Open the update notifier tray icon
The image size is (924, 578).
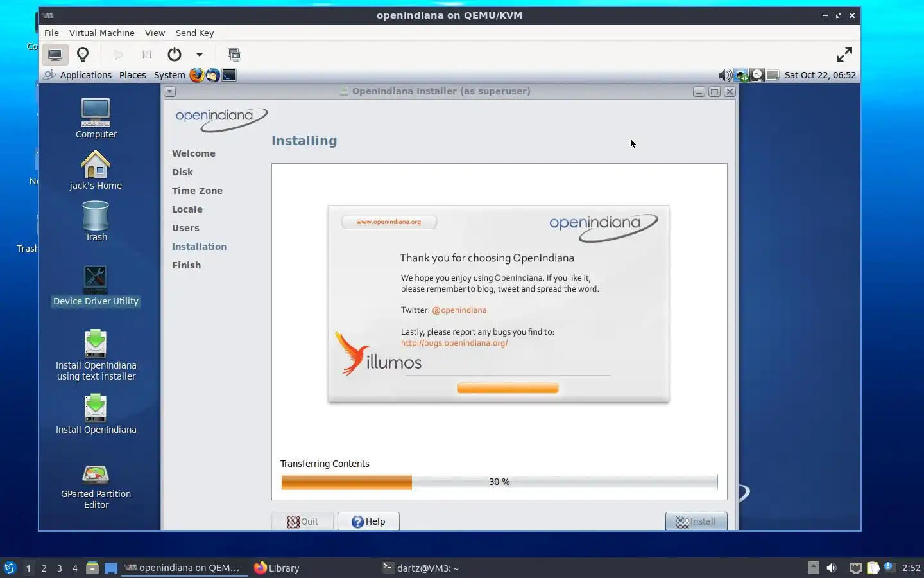[889, 567]
